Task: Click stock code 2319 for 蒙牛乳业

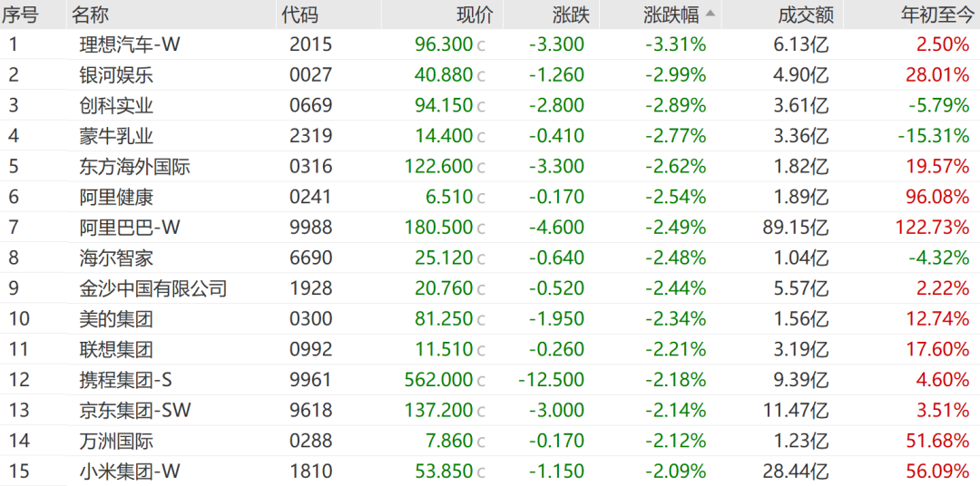Action: (x=310, y=136)
